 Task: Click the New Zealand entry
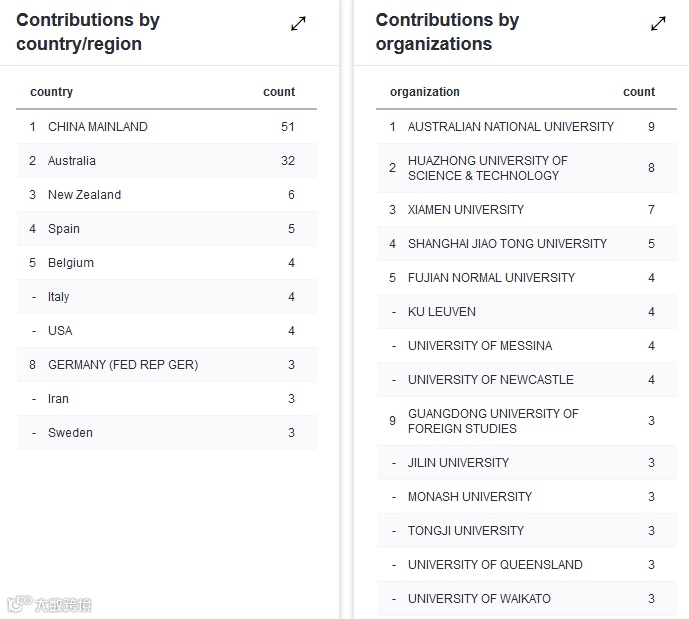[x=84, y=195]
